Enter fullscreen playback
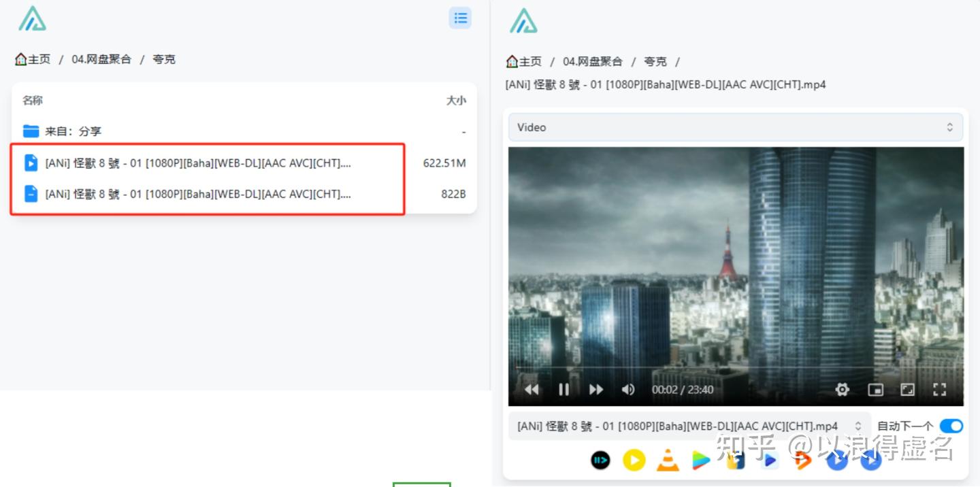Viewport: 980px width, 487px height. pyautogui.click(x=940, y=389)
